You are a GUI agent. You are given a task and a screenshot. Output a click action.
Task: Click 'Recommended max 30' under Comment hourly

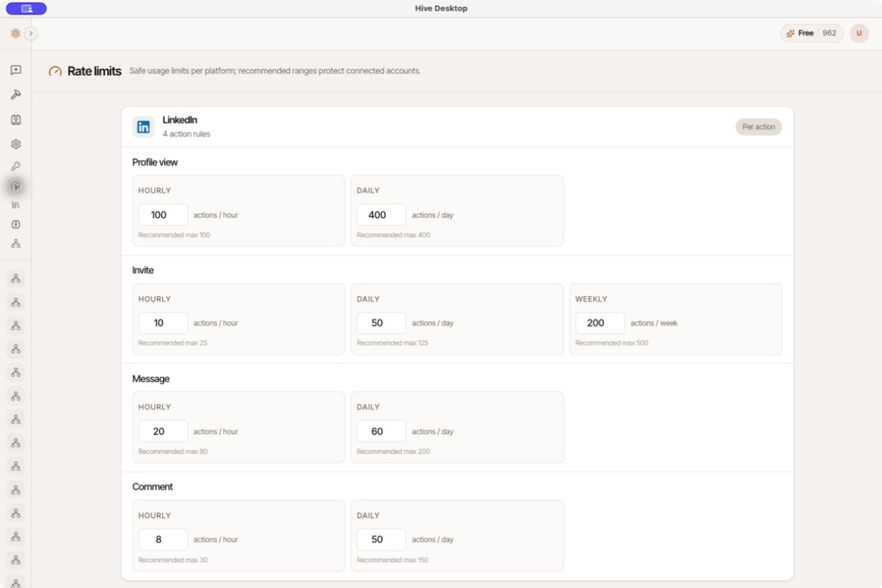click(173, 560)
